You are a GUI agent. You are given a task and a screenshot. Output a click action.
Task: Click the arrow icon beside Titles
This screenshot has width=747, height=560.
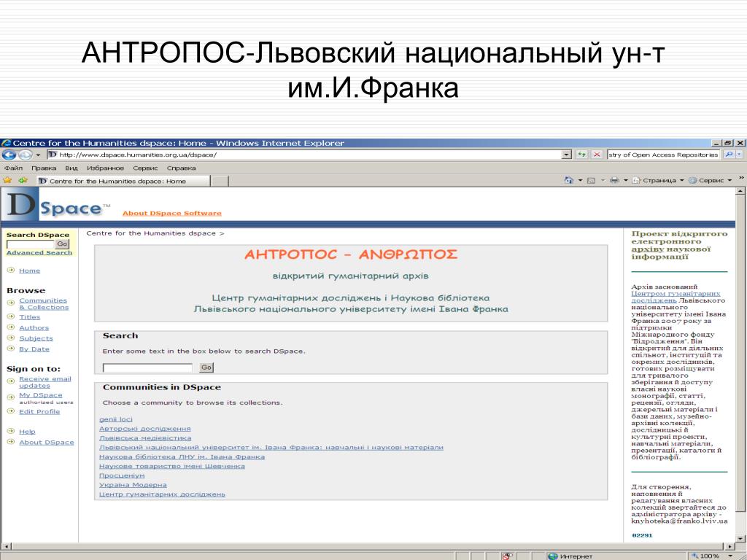pyautogui.click(x=11, y=316)
